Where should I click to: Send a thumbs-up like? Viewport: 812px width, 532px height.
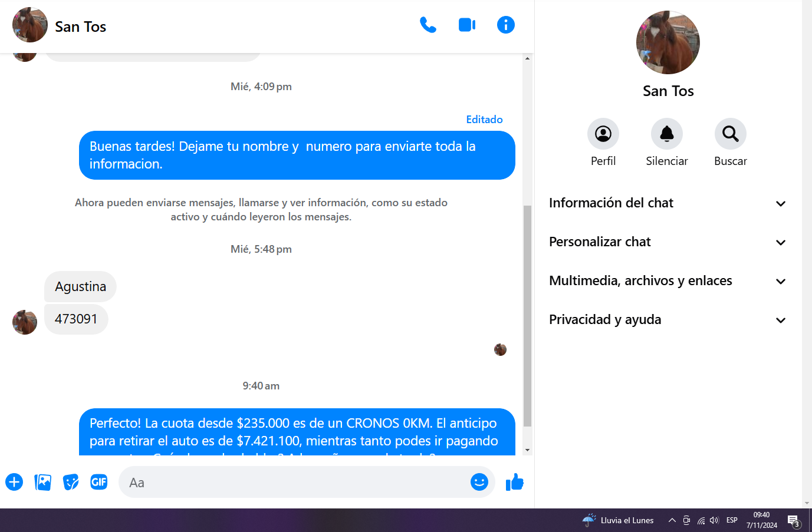[515, 483]
